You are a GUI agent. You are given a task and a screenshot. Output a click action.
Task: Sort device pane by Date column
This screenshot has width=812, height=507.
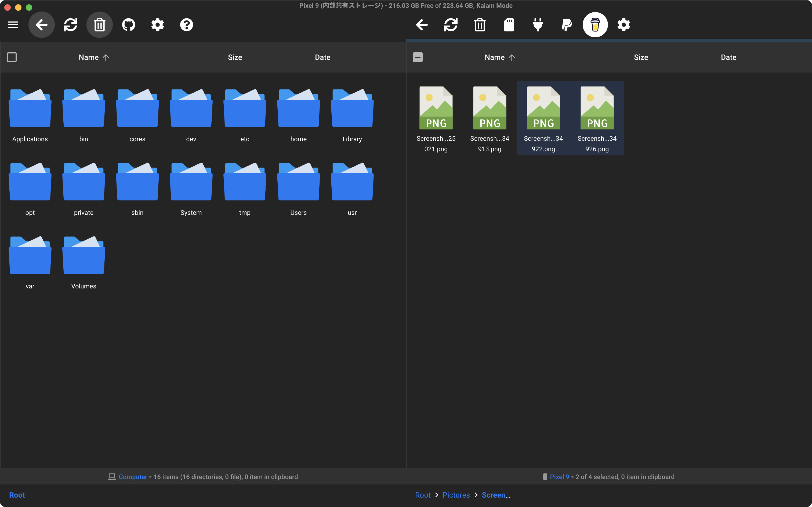(728, 57)
